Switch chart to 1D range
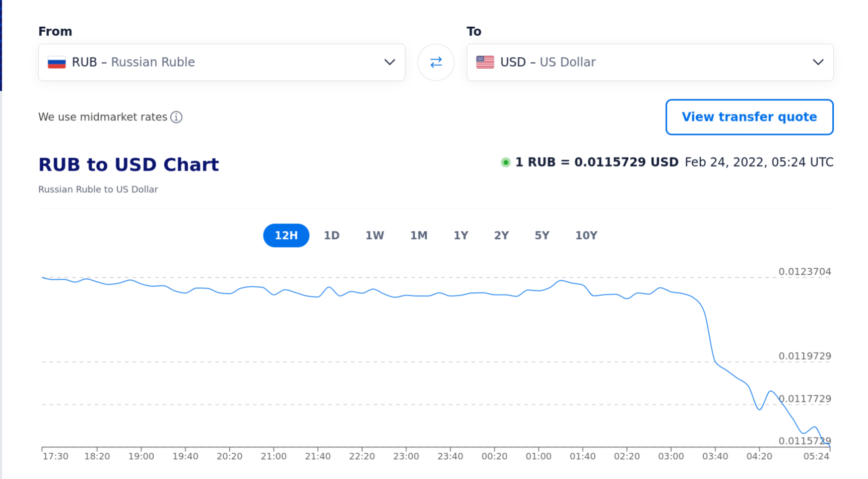 [x=331, y=235]
